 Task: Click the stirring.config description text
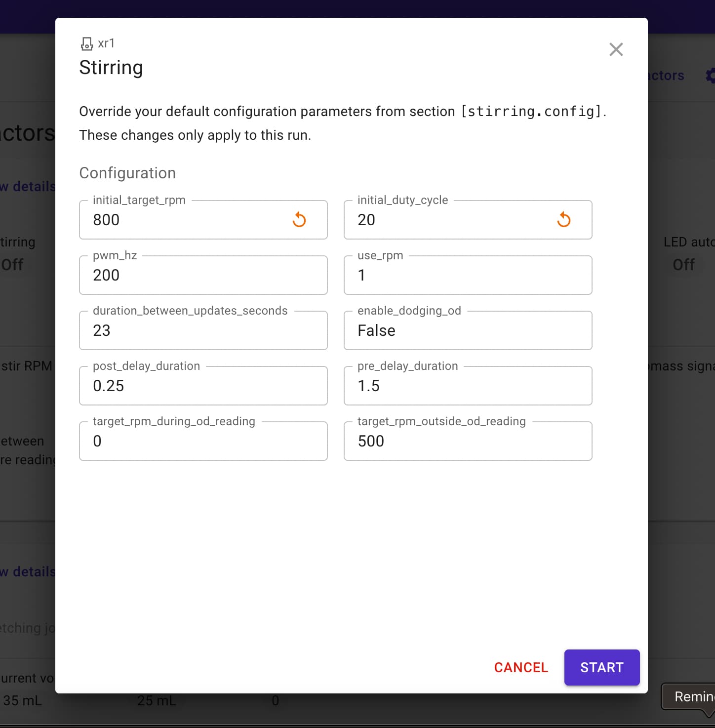(342, 112)
